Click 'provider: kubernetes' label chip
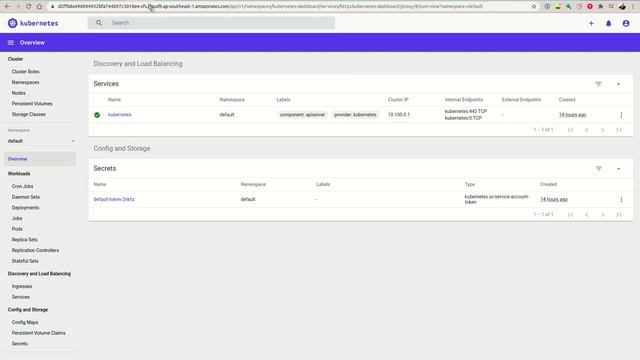Image resolution: width=640 pixels, height=360 pixels. click(x=355, y=115)
